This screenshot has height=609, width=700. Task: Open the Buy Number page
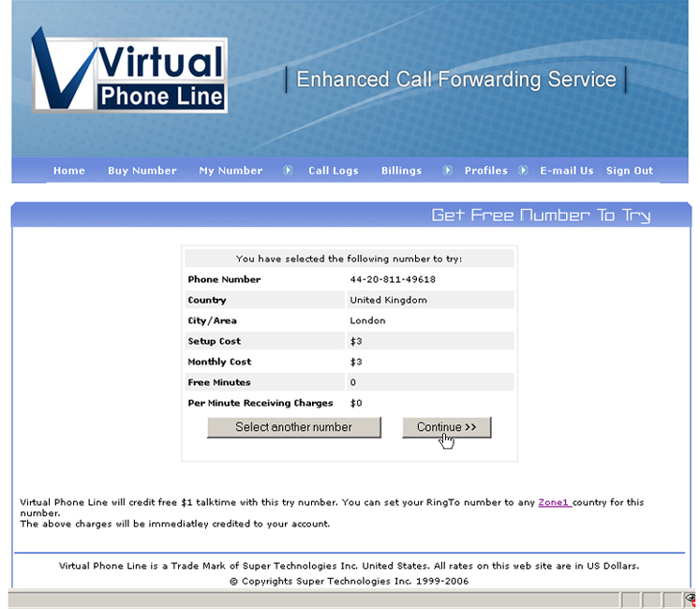[141, 171]
